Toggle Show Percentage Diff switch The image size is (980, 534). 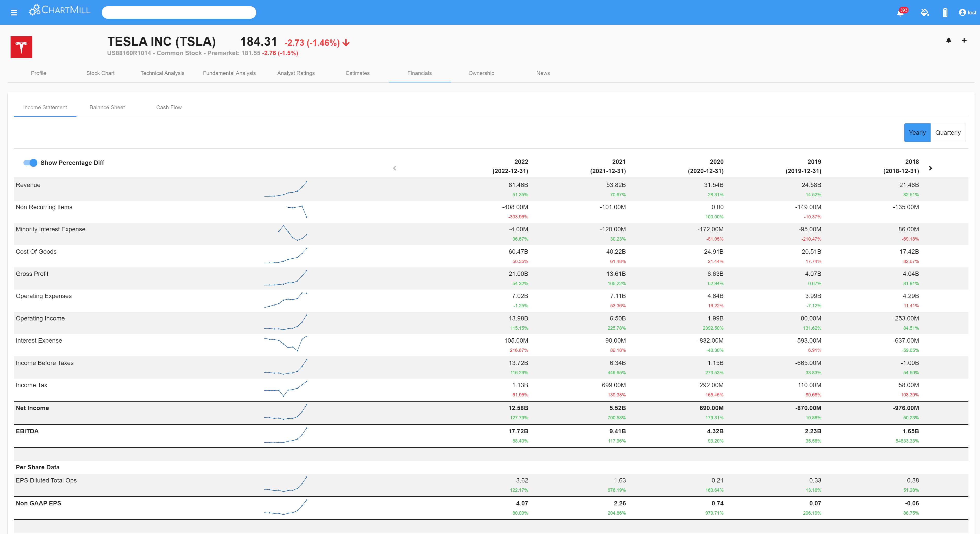point(30,163)
